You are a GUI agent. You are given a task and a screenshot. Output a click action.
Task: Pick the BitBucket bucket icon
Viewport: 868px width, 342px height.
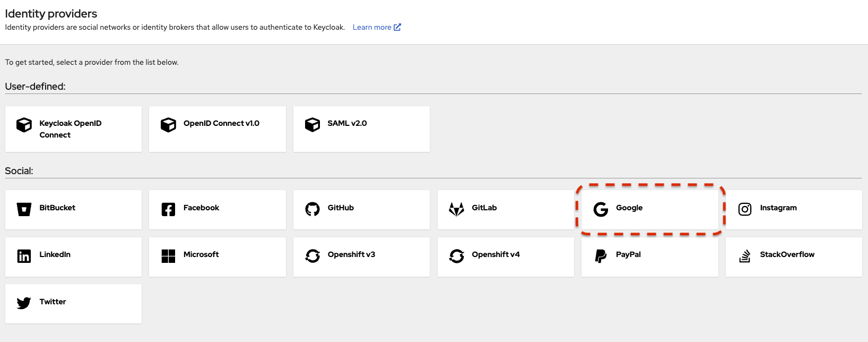[24, 209]
